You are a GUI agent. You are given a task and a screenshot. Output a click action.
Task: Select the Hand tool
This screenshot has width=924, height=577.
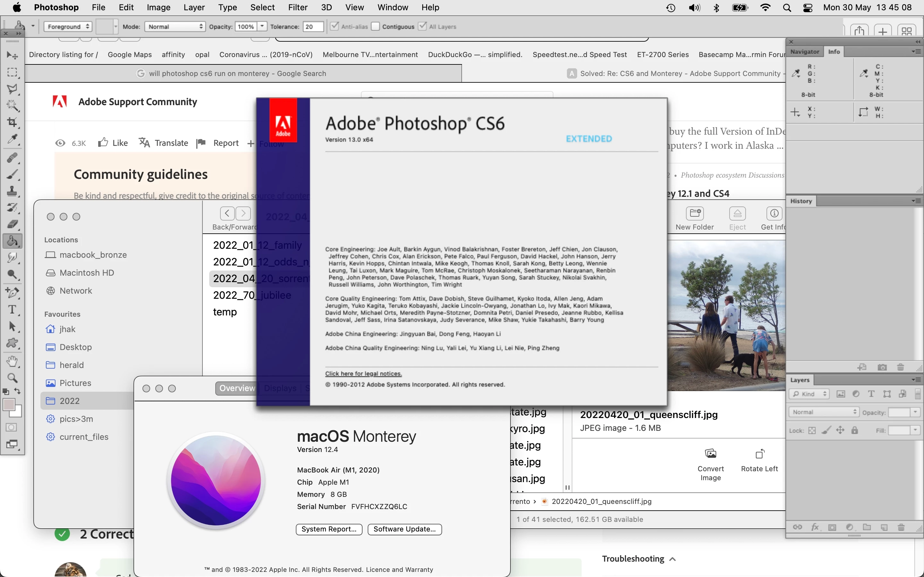(x=12, y=361)
